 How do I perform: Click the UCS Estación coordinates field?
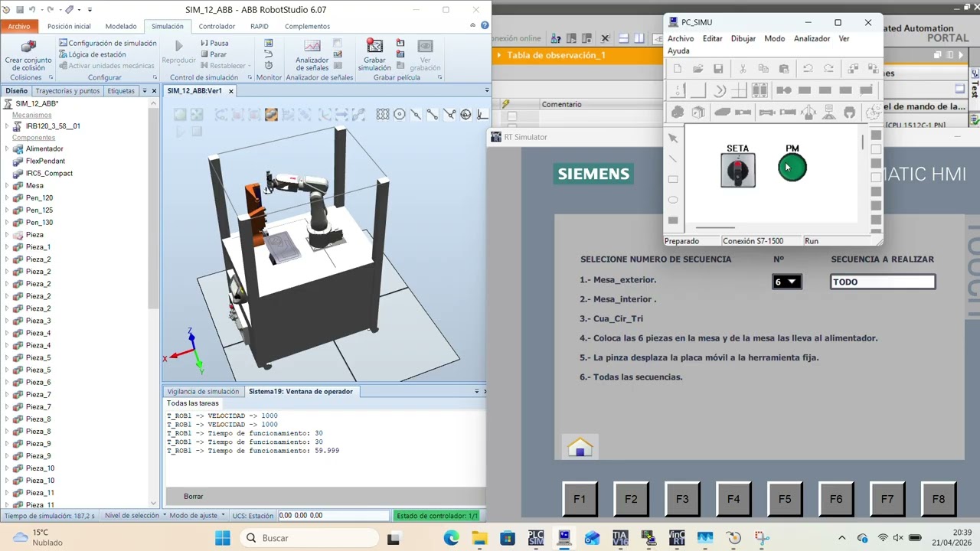coord(333,516)
